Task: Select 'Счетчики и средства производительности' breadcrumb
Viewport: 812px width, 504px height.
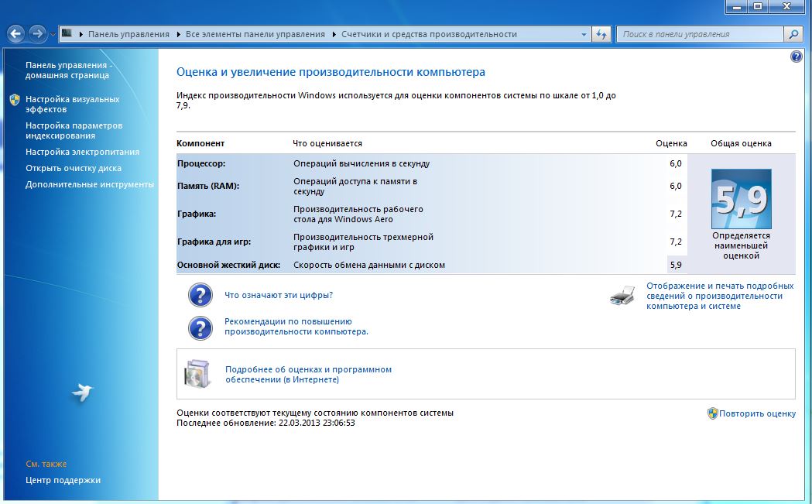Action: click(429, 34)
